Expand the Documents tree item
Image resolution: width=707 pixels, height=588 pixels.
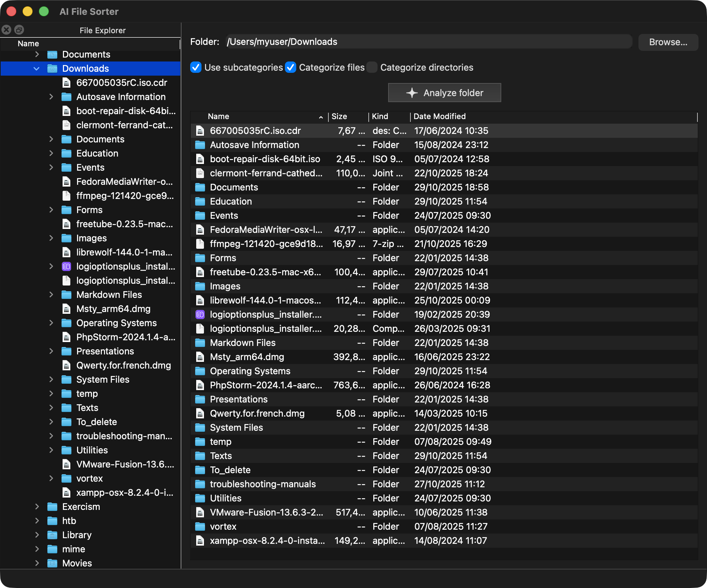37,54
